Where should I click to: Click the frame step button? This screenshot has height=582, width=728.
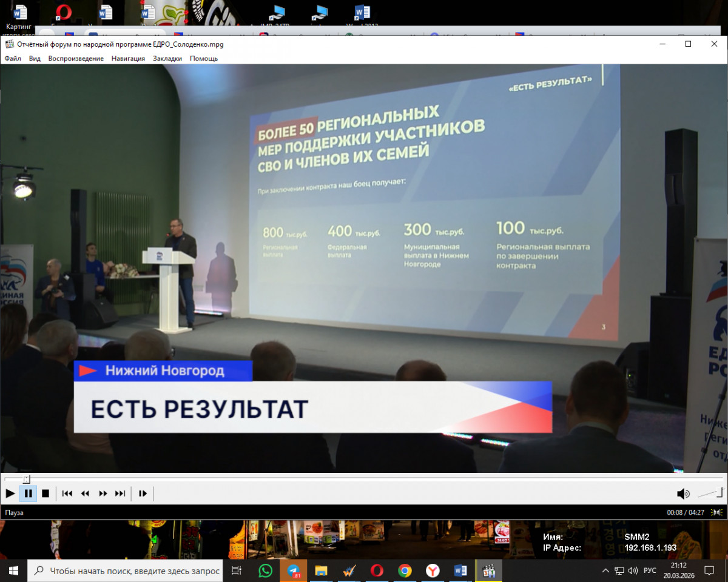pos(143,493)
